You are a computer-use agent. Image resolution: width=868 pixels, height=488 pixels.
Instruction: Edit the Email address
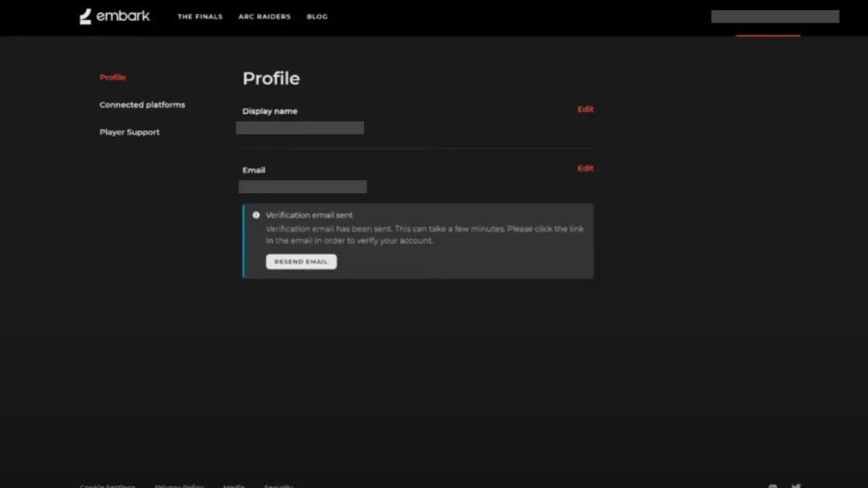pos(585,168)
